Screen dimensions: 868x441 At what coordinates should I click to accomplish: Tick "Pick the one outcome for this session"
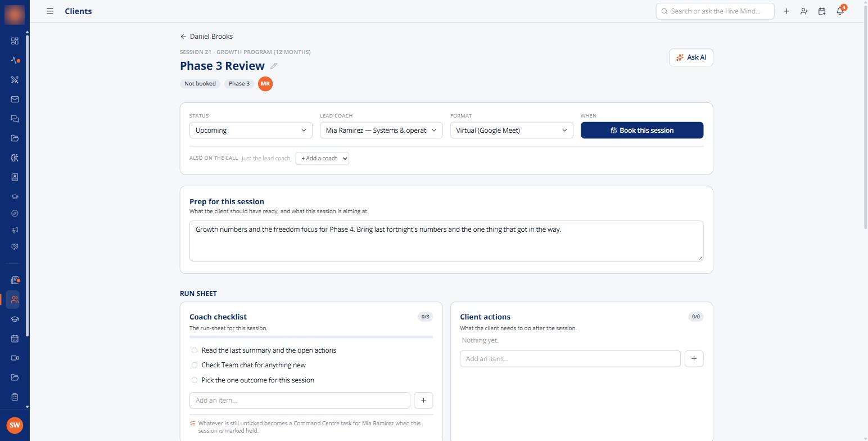pyautogui.click(x=195, y=380)
